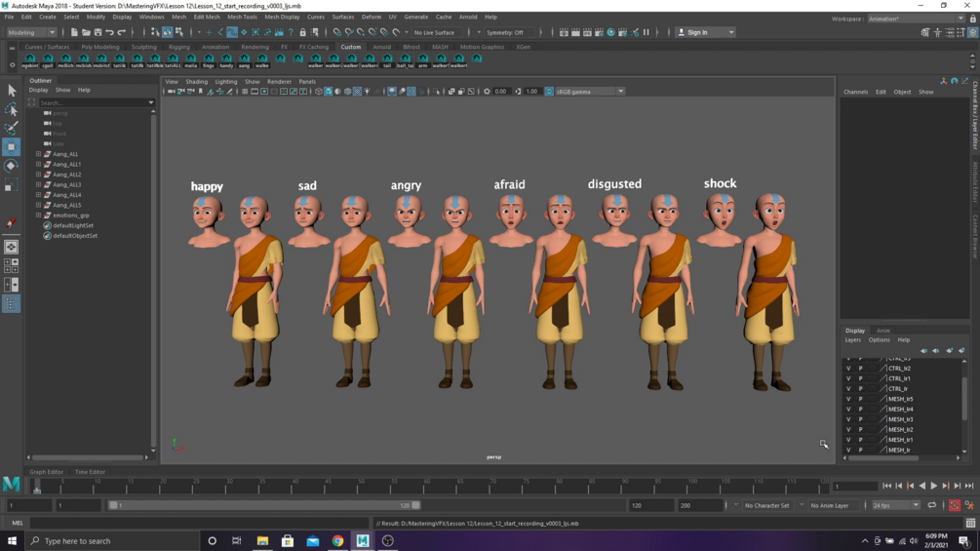The width and height of the screenshot is (980, 551).
Task: Choose the Move tool in the toolbox
Action: point(12,147)
